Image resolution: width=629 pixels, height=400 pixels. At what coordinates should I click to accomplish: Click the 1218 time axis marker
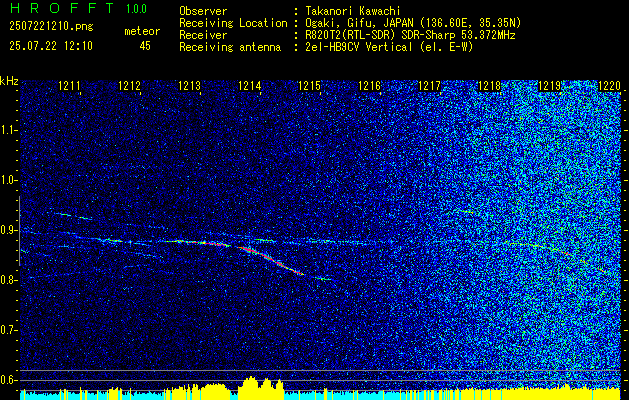pyautogui.click(x=489, y=85)
